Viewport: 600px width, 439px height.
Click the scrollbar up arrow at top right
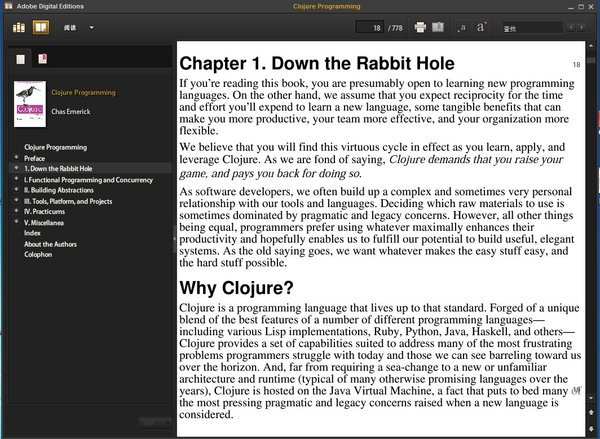click(591, 46)
